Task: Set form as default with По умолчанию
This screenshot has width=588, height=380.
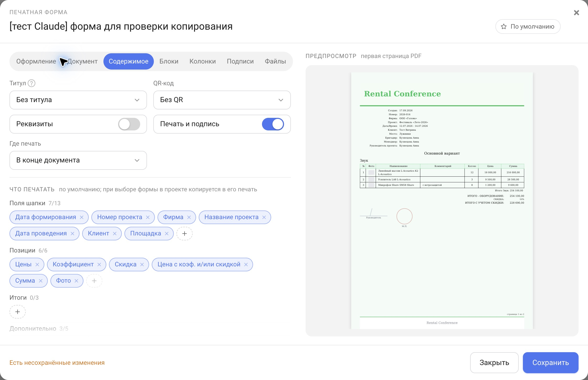Action: pos(528,27)
